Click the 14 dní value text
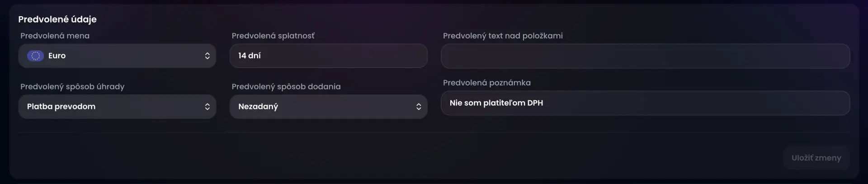This screenshot has width=868, height=184. coord(250,56)
